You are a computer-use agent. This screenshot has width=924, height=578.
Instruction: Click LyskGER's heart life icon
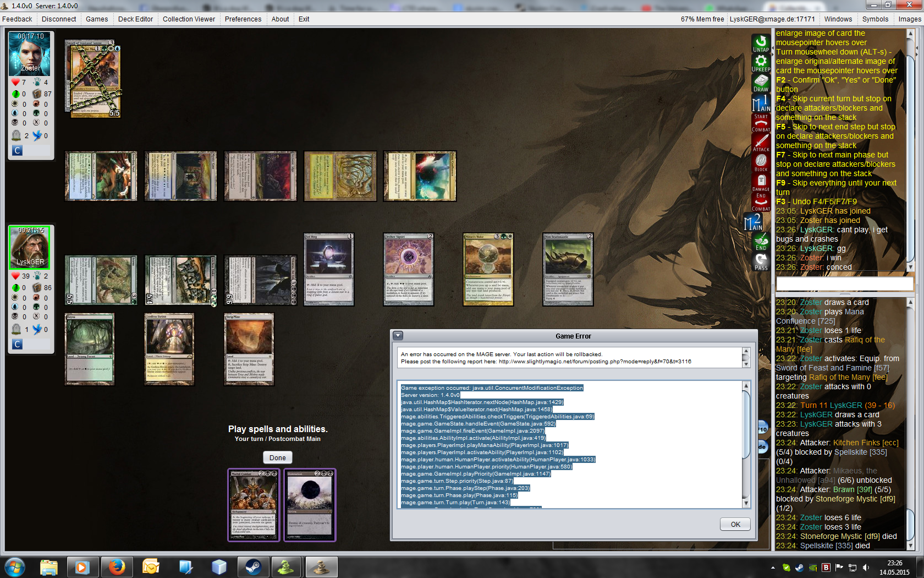(x=15, y=276)
